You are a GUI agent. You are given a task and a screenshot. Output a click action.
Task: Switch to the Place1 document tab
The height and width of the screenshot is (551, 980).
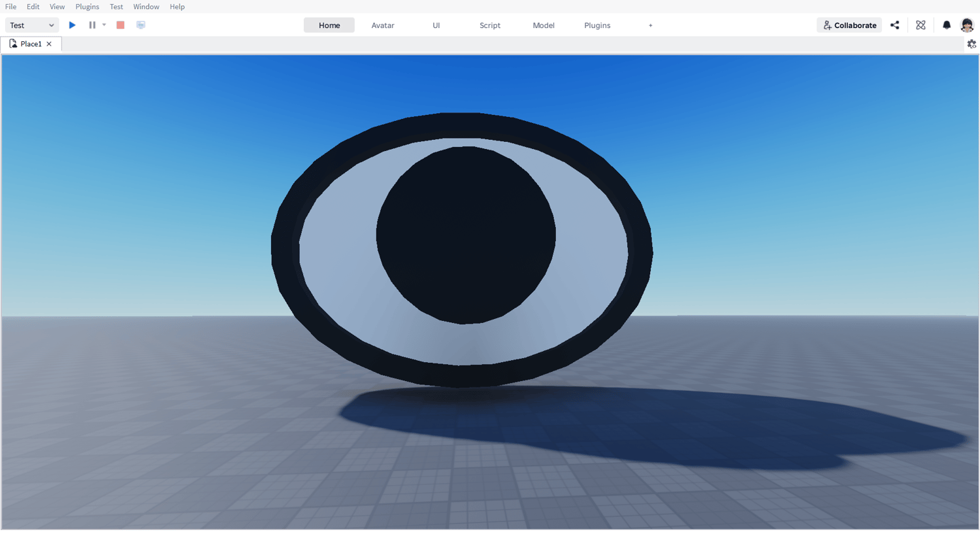[31, 44]
